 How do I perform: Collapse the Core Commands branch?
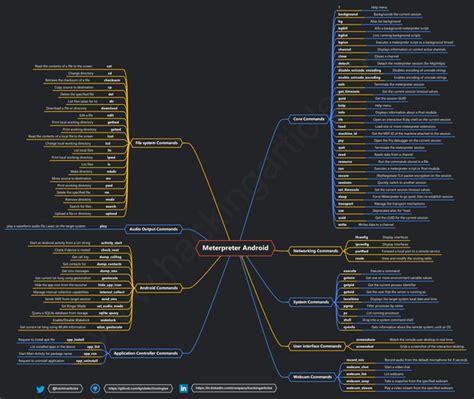click(x=309, y=119)
